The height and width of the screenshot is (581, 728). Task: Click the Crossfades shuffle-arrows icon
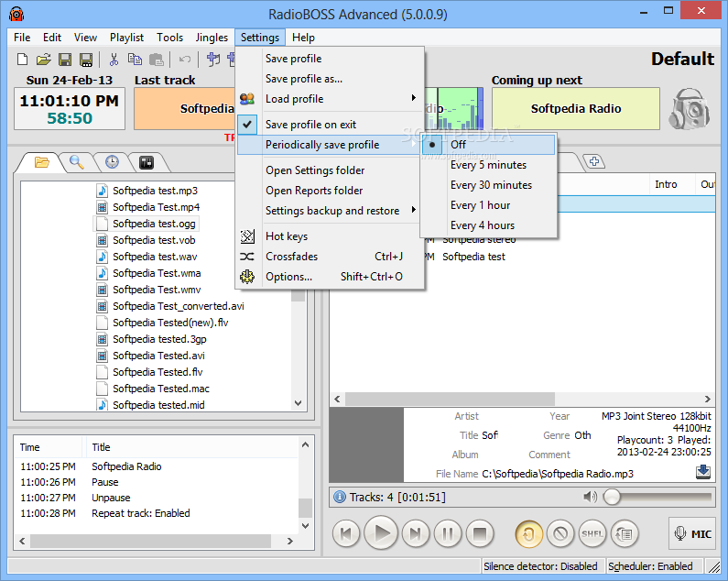coord(247,257)
